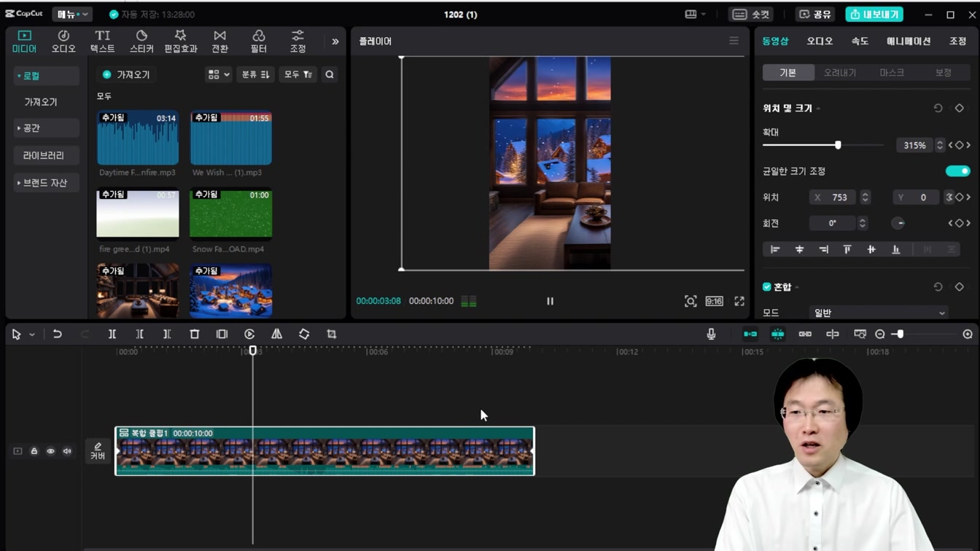Search imported media with the magnifier icon
This screenshot has height=551, width=980.
click(330, 74)
